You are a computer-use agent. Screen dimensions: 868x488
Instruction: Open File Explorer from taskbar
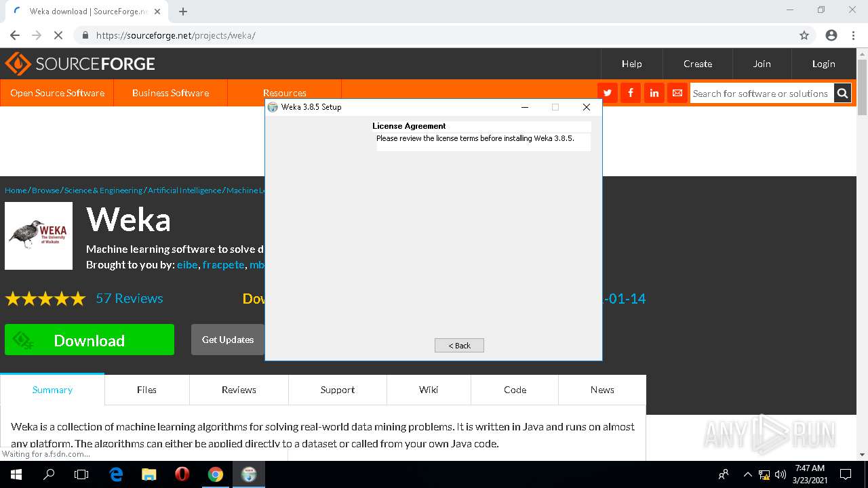(x=149, y=474)
